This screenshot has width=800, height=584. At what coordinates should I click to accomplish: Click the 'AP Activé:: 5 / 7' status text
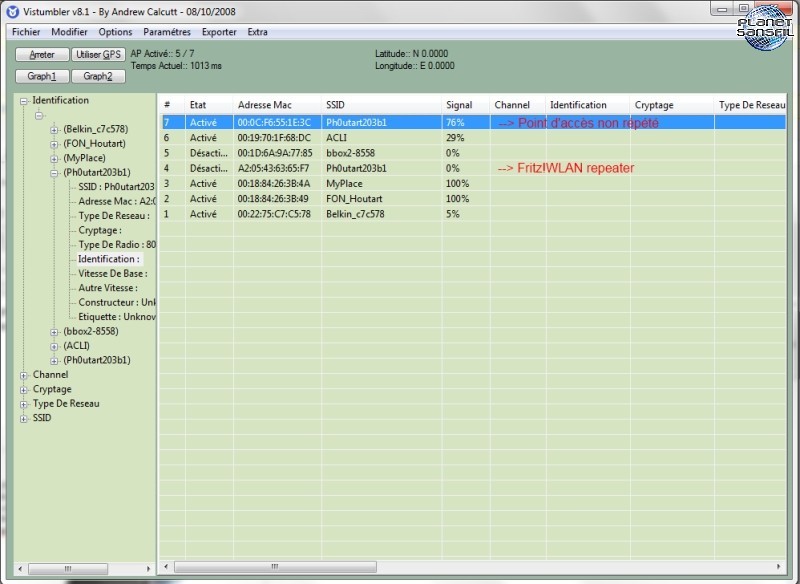[162, 54]
